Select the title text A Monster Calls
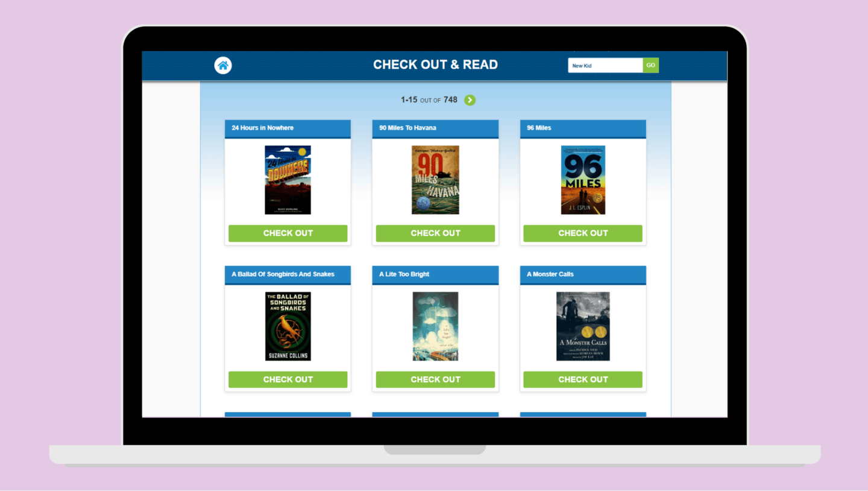Screen dimensions: 868x491 [550, 274]
